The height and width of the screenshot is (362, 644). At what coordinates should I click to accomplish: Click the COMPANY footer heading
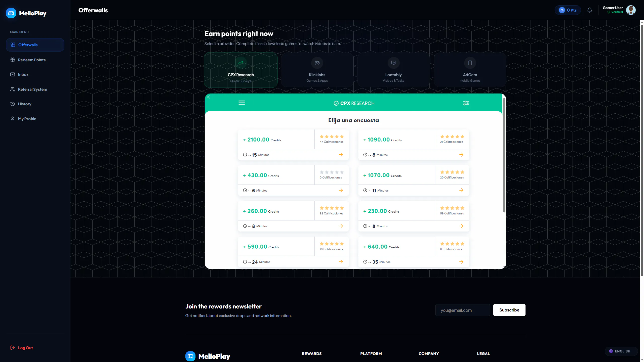429,353
